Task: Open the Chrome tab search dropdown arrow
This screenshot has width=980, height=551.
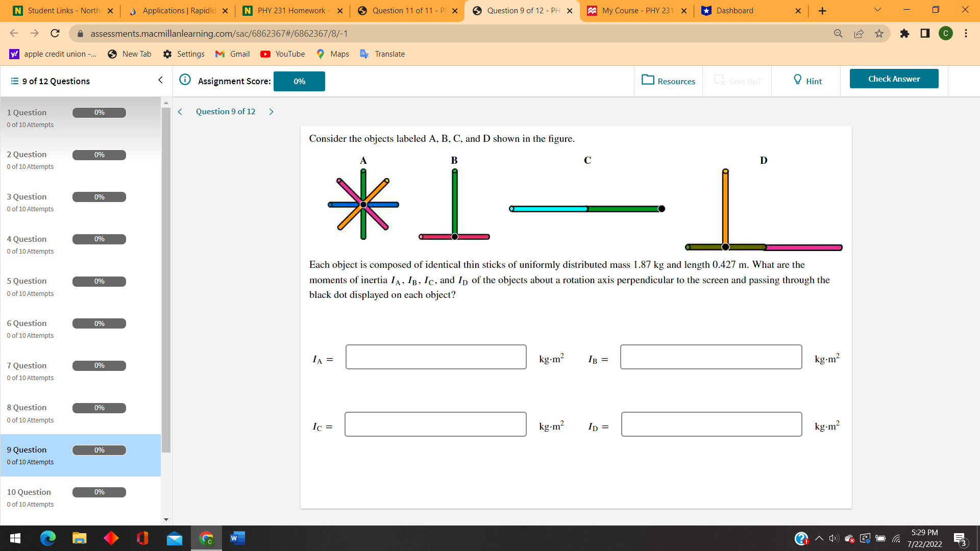Action: (877, 10)
